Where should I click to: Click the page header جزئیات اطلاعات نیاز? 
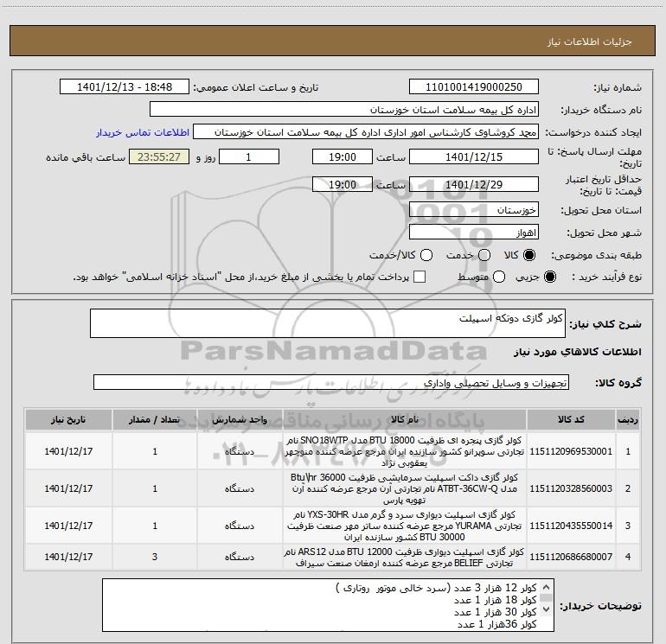pyautogui.click(x=590, y=41)
